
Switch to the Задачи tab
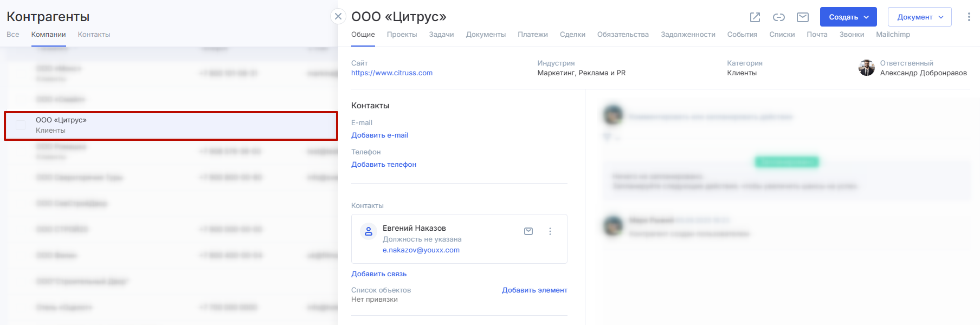(x=441, y=35)
